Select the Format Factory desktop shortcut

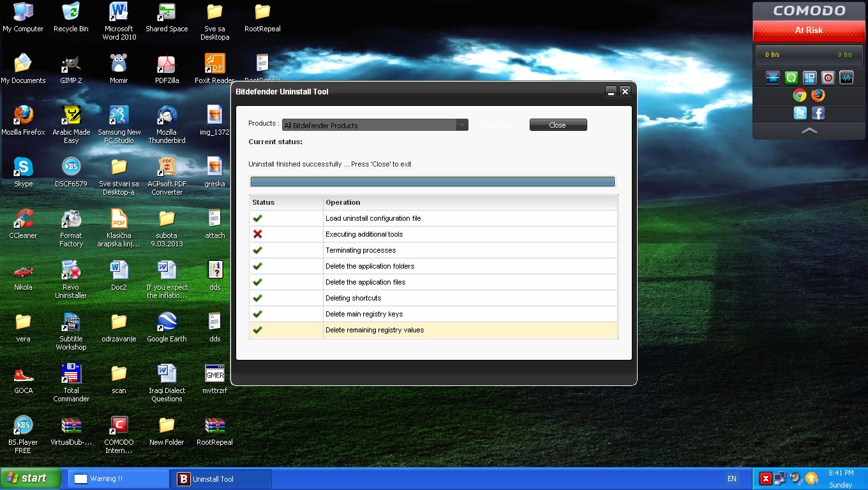click(71, 228)
